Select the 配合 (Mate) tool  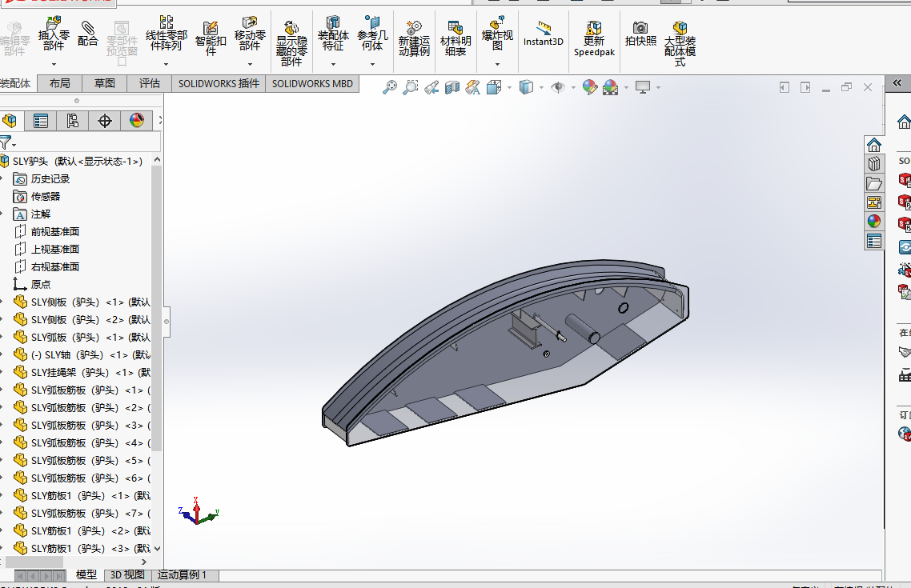tap(88, 33)
